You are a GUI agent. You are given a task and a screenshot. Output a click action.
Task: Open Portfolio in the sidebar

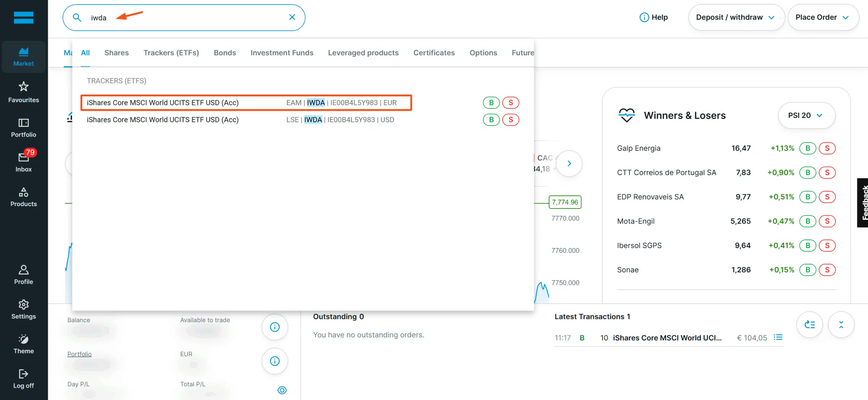(24, 127)
